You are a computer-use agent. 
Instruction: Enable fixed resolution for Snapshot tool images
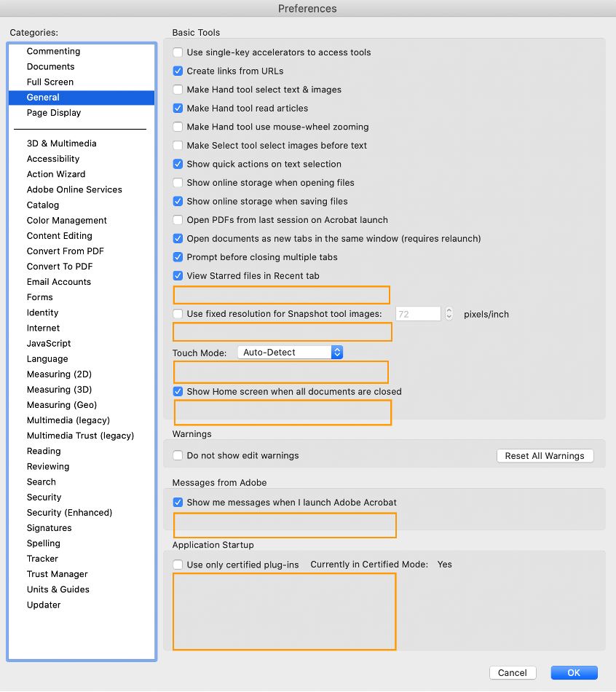tap(177, 314)
